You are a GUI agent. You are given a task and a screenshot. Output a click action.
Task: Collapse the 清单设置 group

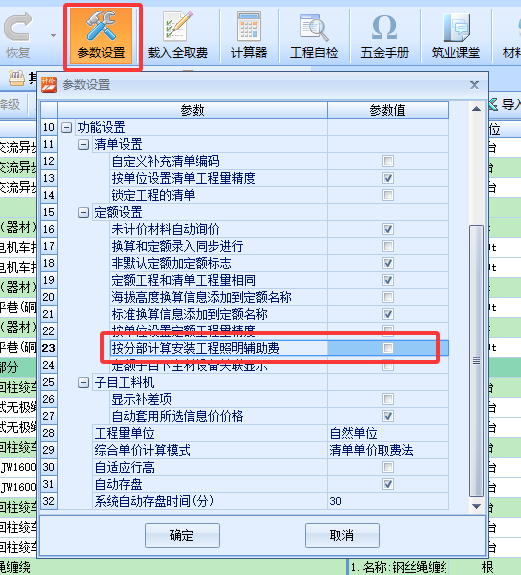point(83,144)
